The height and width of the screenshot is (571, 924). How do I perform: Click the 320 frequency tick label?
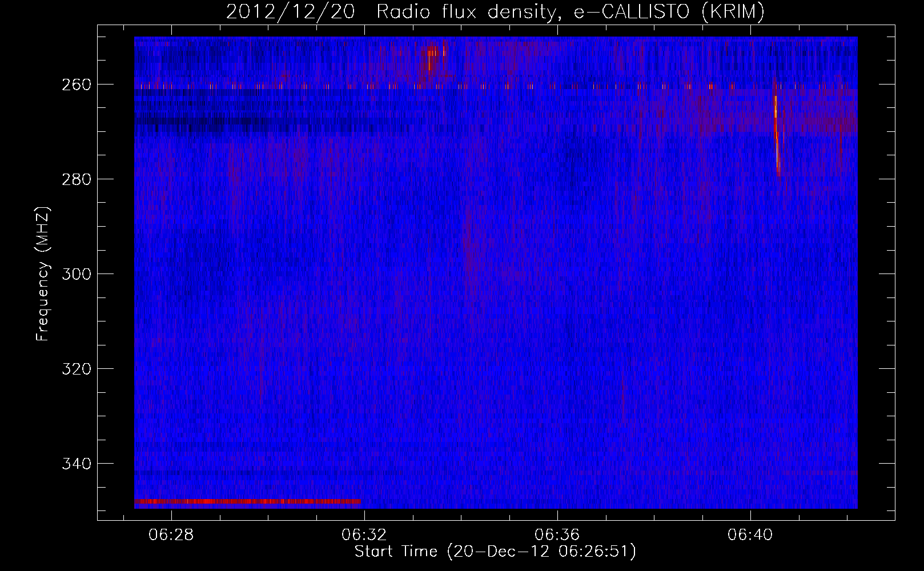click(76, 369)
